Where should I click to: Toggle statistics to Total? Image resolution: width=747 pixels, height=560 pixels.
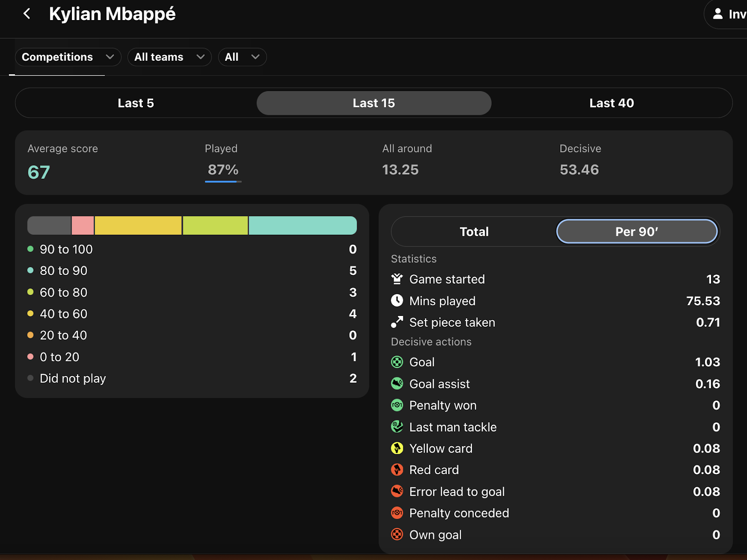click(x=474, y=231)
